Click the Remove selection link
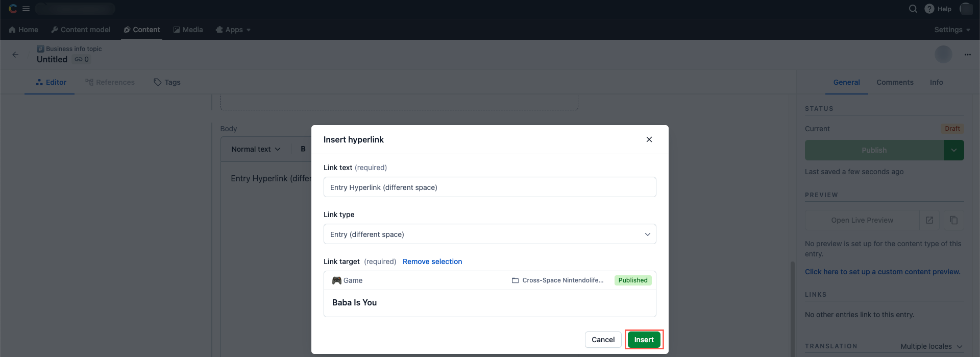This screenshot has width=980, height=357. (x=432, y=261)
